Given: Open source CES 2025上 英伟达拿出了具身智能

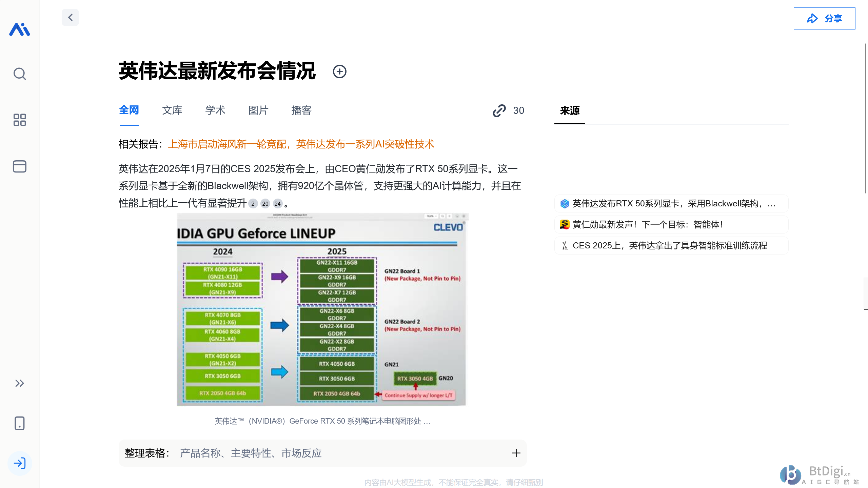Looking at the screenshot, I should [671, 246].
